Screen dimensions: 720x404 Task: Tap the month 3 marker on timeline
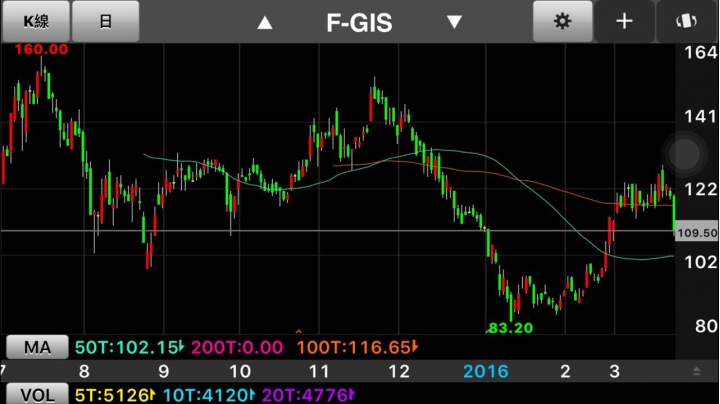(614, 371)
